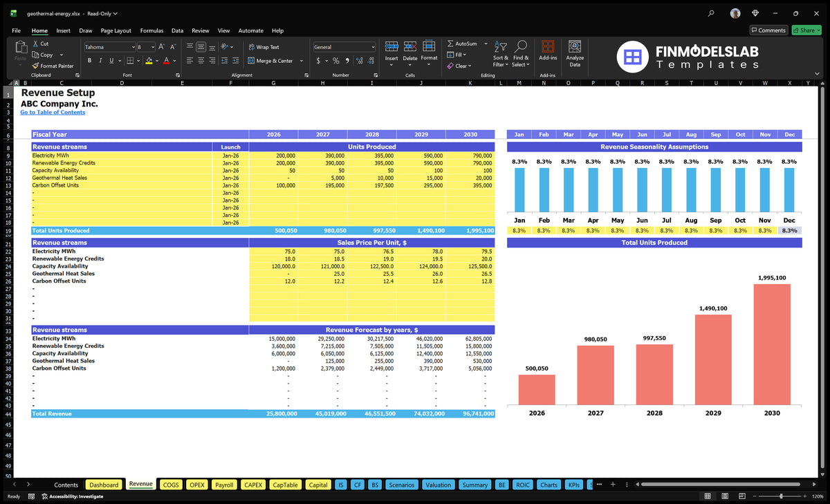Click the Paste clipboard icon

click(20, 47)
